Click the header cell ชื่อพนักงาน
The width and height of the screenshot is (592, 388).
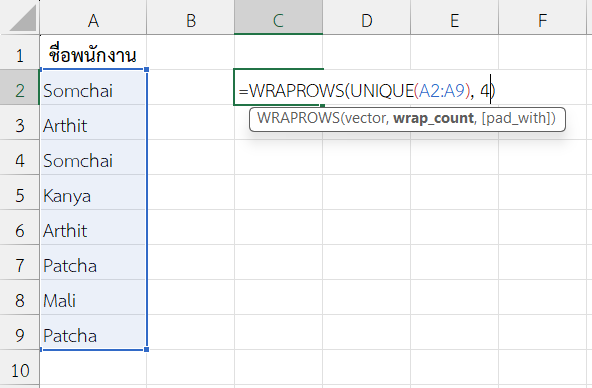(x=93, y=52)
